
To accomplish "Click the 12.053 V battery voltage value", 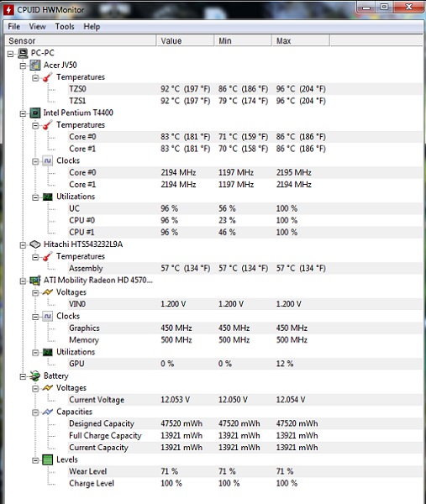I will click(x=176, y=400).
